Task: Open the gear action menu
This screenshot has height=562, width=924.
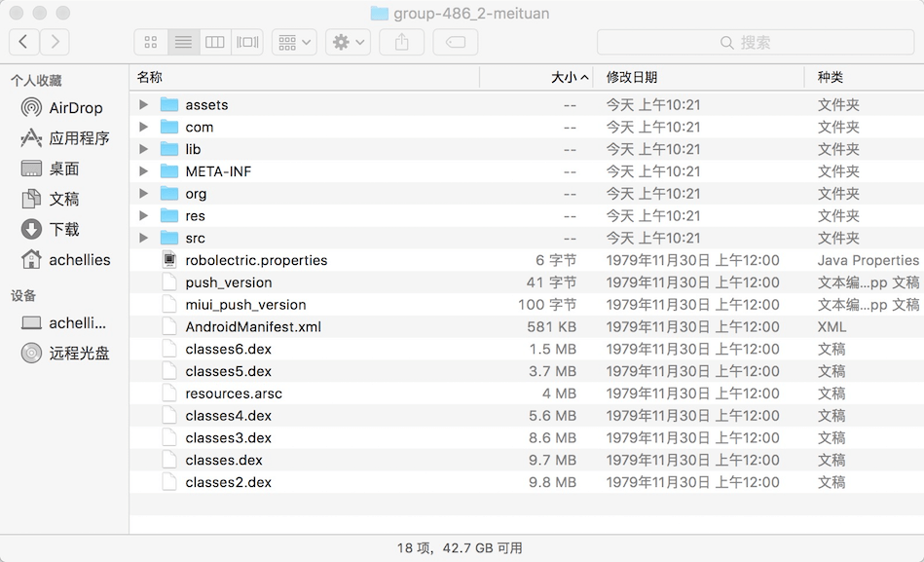Action: tap(349, 42)
